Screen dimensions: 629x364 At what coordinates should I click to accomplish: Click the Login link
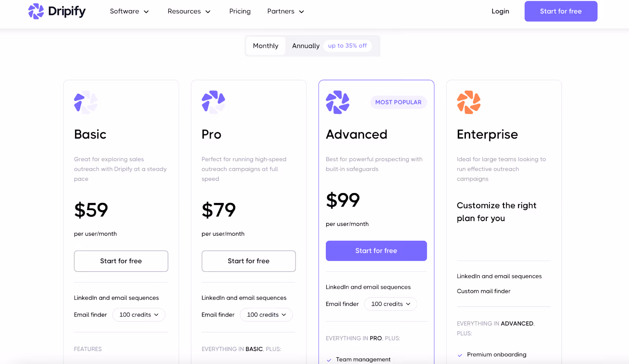[500, 11]
